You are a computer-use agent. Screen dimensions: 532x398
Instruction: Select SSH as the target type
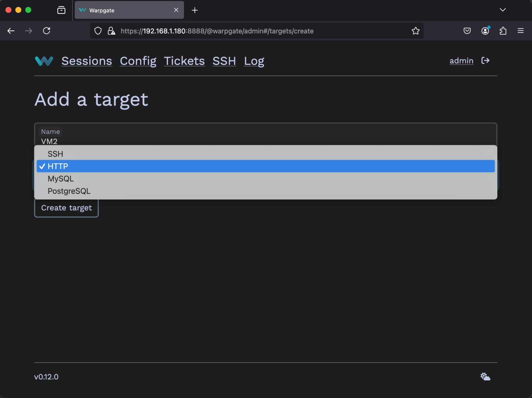pyautogui.click(x=55, y=154)
